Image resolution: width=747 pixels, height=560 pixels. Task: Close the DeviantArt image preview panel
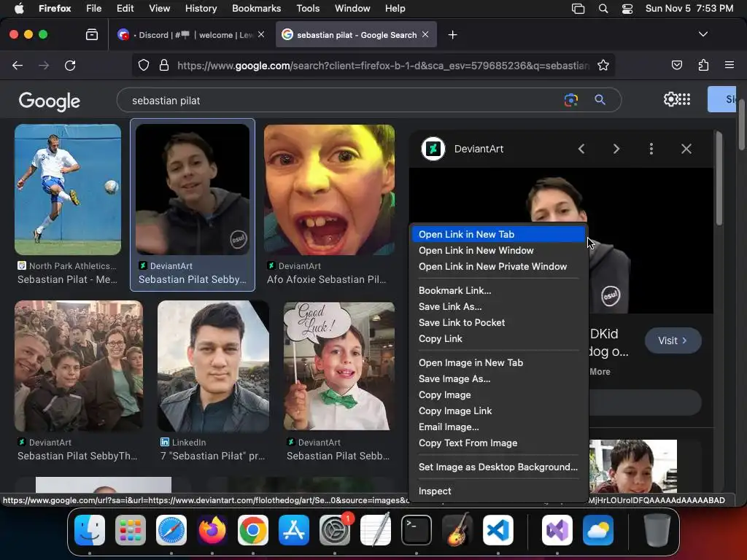(x=686, y=149)
